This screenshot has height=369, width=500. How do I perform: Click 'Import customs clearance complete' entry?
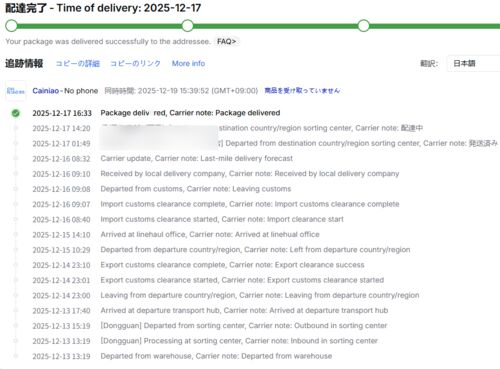250,204
